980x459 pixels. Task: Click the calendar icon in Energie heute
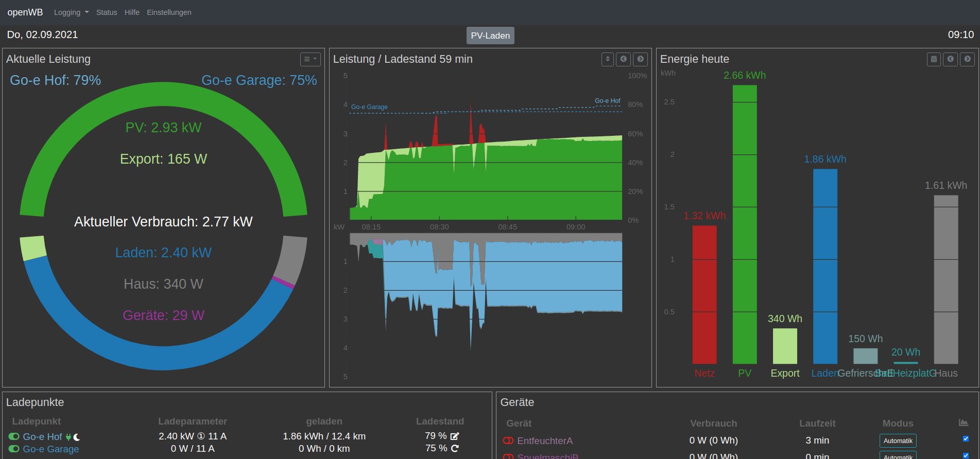coord(934,59)
